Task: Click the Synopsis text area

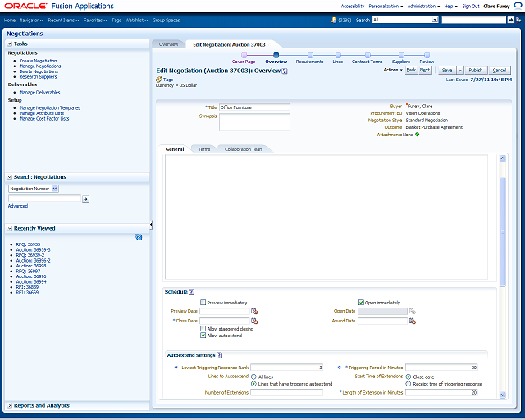Action: point(254,122)
